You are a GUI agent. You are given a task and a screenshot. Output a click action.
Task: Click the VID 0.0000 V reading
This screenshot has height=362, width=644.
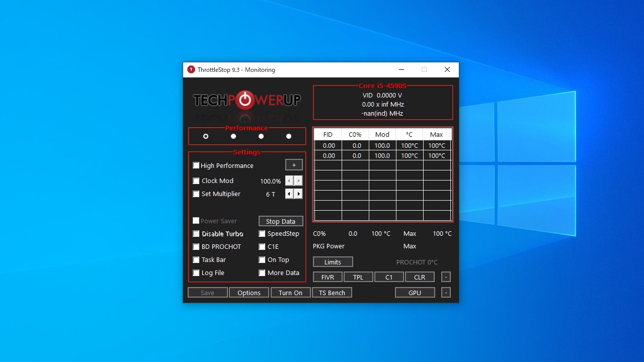click(x=382, y=95)
